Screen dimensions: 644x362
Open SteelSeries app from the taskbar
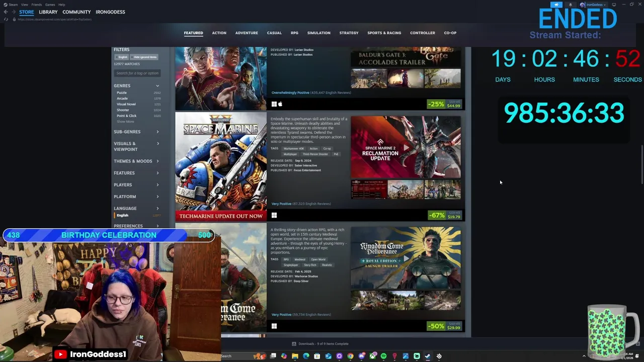(x=439, y=356)
